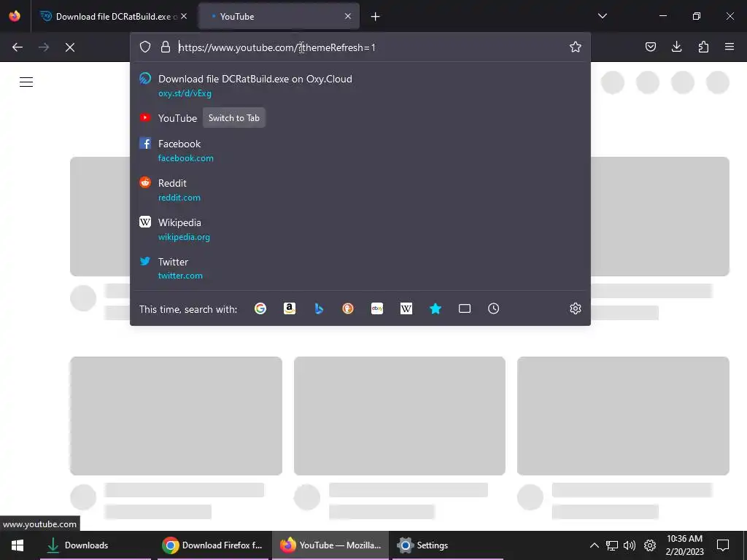Image resolution: width=747 pixels, height=560 pixels.
Task: Open the Oxy.Cloud DCRatBuild.exe suggestion
Action: coord(360,86)
